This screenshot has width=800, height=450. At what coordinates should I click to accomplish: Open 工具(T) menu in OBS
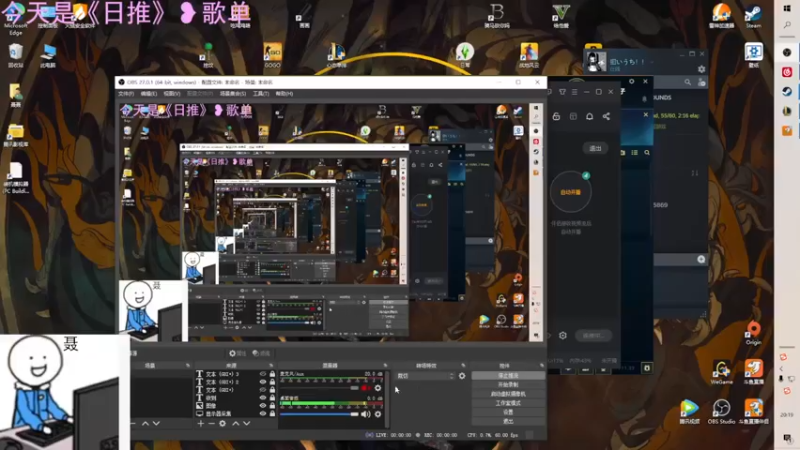tap(261, 94)
